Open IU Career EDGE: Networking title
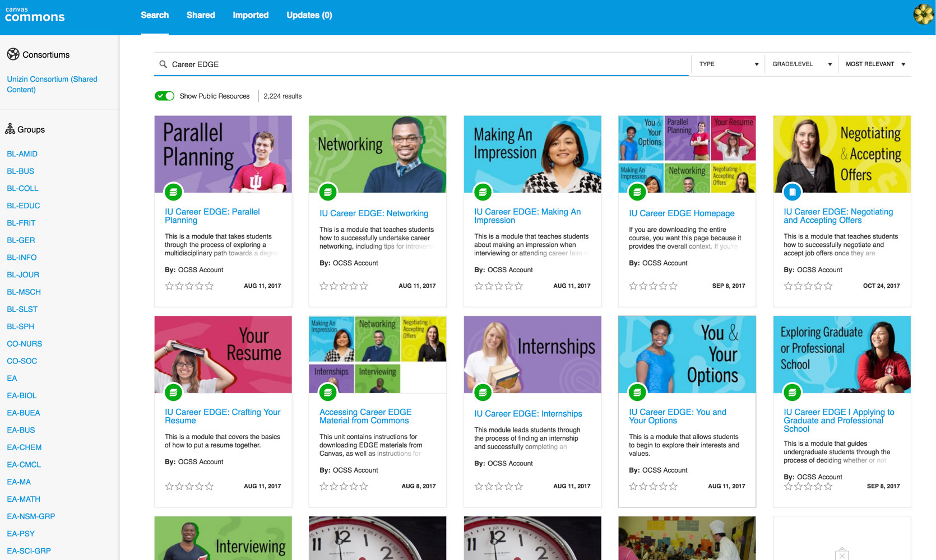 [374, 213]
